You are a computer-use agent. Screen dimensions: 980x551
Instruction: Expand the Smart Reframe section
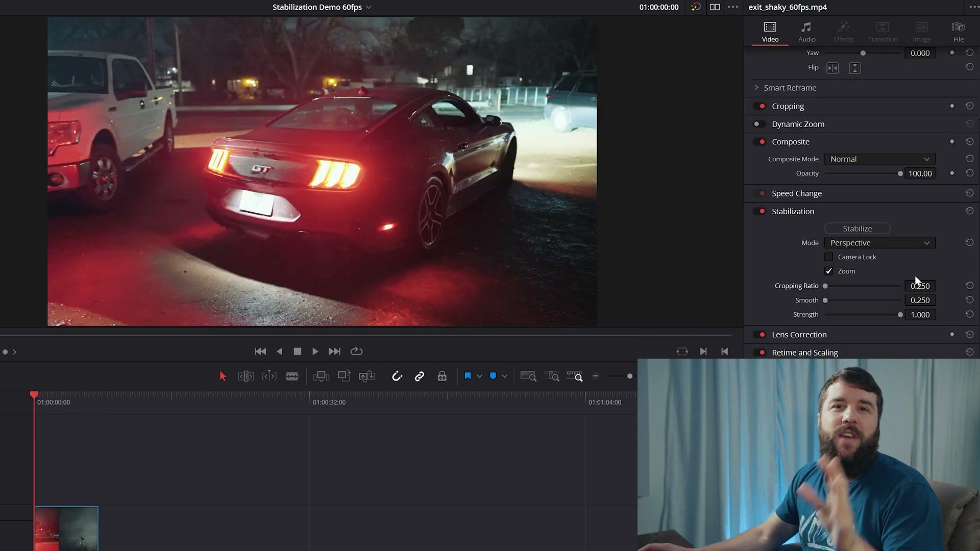point(756,88)
